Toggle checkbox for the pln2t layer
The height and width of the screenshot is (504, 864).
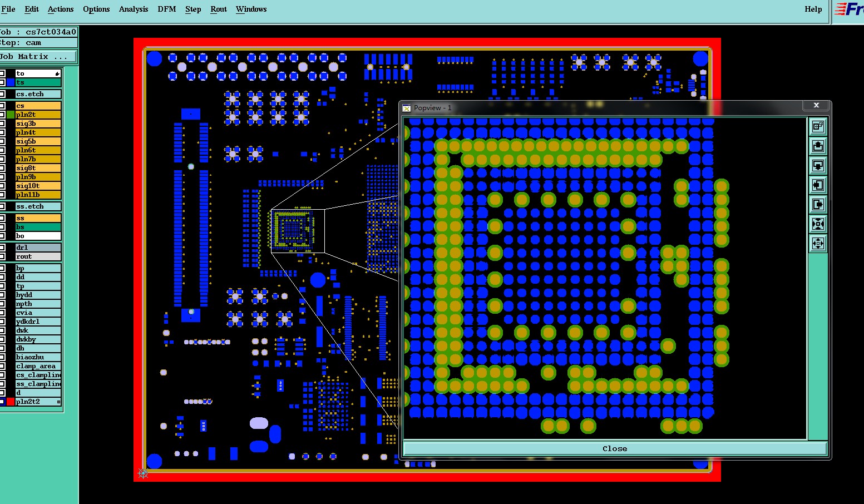click(2, 115)
